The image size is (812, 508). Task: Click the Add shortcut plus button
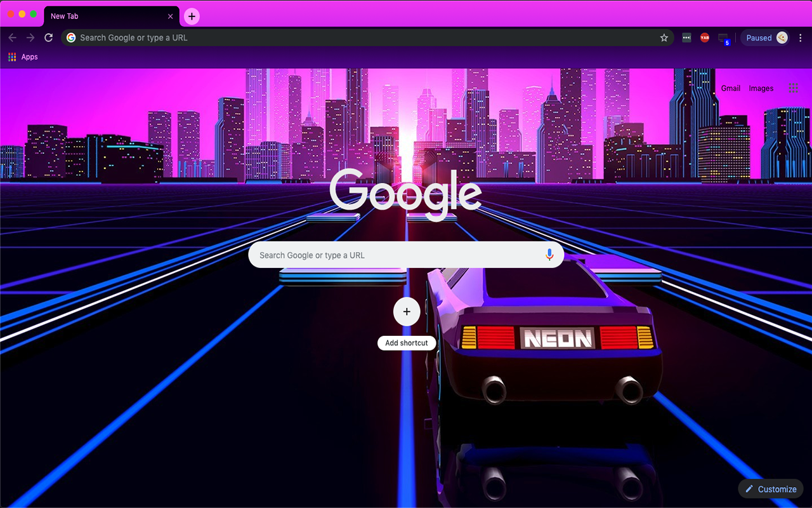407,312
